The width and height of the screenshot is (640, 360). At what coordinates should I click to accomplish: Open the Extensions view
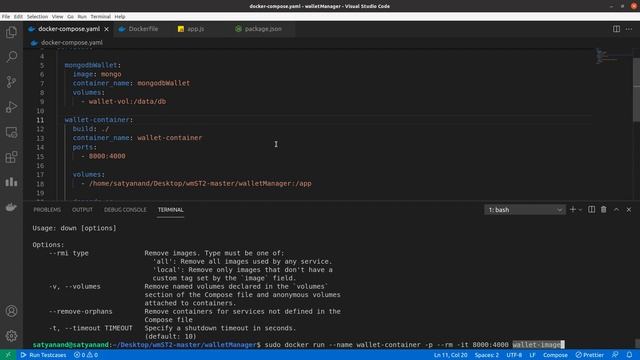tap(11, 157)
